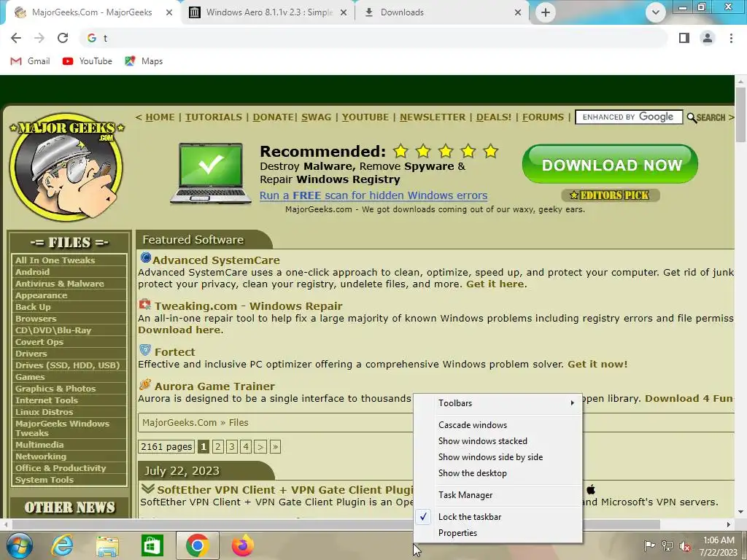Click the browser forward arrow

tap(39, 38)
